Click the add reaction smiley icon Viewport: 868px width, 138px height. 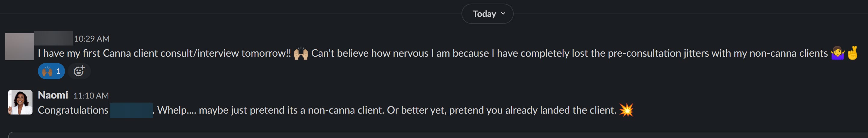79,71
